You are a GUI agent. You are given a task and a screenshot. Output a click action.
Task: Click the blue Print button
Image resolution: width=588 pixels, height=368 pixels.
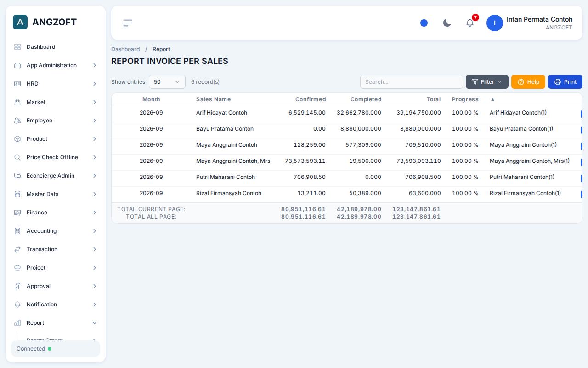click(565, 82)
